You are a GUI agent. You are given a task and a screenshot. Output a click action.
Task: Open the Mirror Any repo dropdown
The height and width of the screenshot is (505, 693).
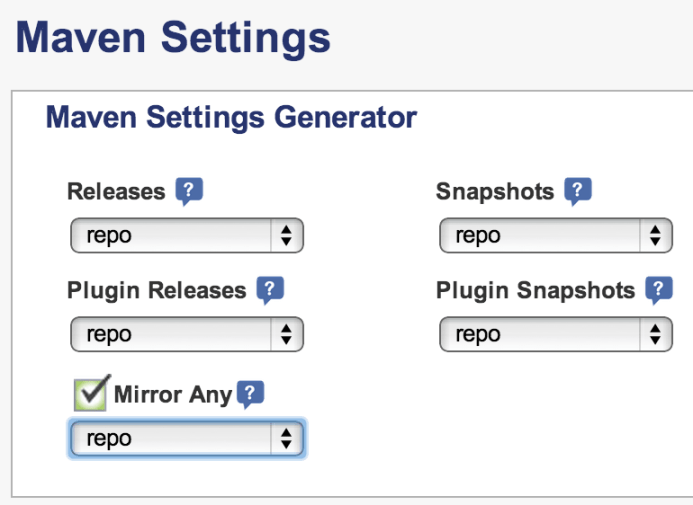186,439
